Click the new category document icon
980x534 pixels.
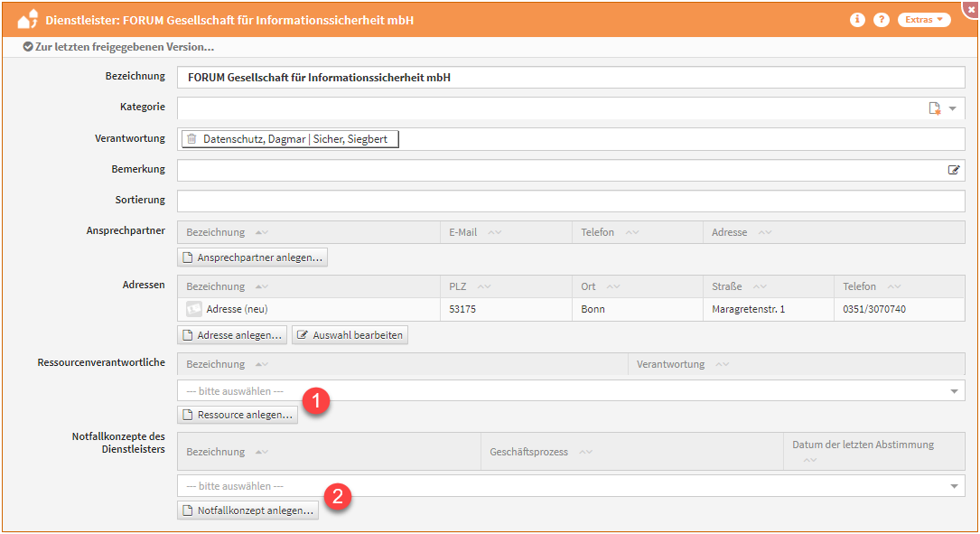[935, 108]
